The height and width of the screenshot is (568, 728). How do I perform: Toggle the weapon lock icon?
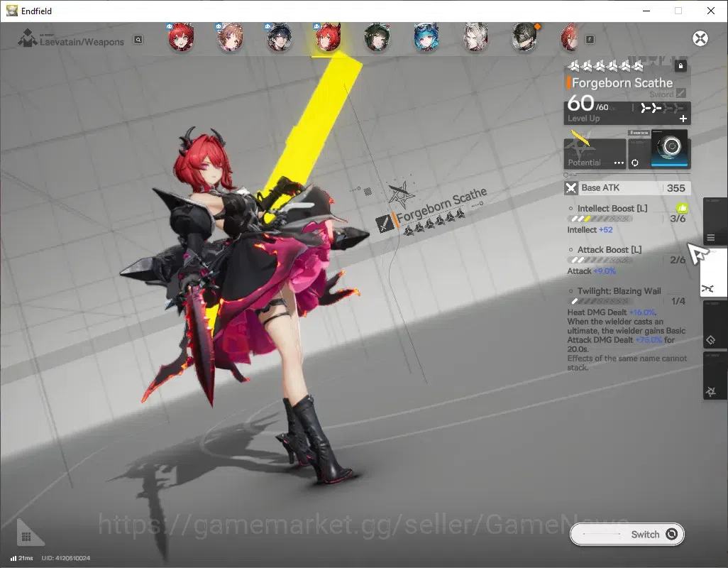tap(680, 66)
